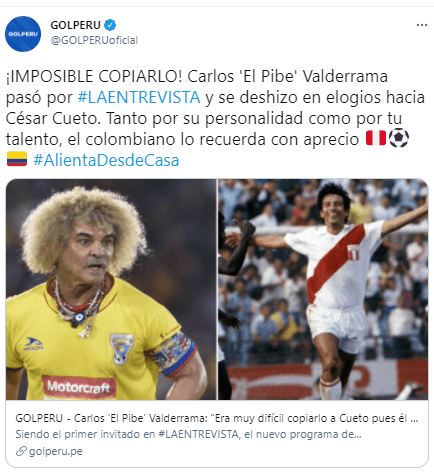
Task: Open the GOLPERU profile avatar
Action: (x=23, y=34)
